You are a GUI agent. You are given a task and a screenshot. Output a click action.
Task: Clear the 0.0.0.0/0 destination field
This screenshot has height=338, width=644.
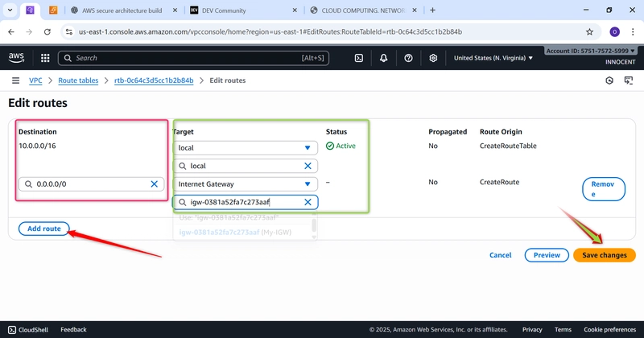[x=154, y=184]
